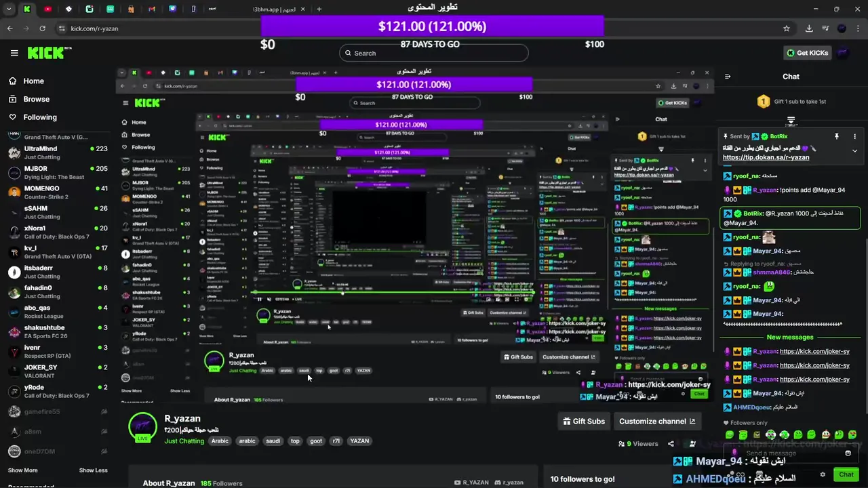Unpin the BotRix pinned message
Image resolution: width=868 pixels, height=488 pixels.
837,136
